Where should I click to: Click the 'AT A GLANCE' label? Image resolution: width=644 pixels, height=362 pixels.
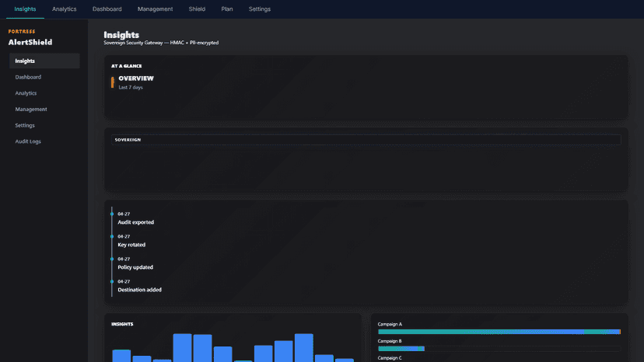127,66
